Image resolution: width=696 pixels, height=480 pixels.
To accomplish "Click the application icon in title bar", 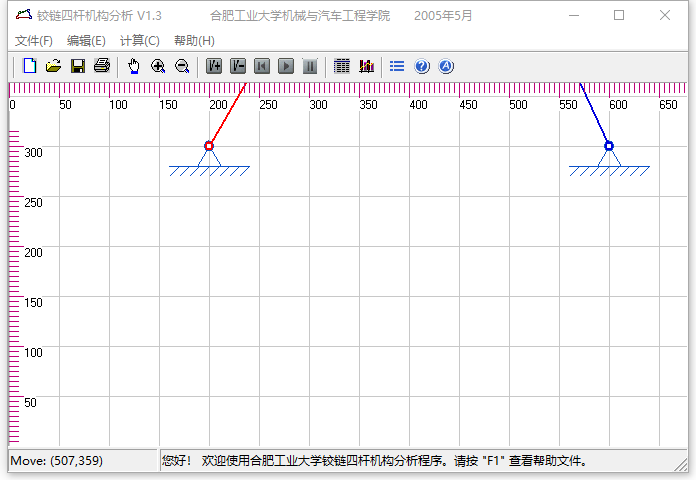I will pyautogui.click(x=24, y=15).
